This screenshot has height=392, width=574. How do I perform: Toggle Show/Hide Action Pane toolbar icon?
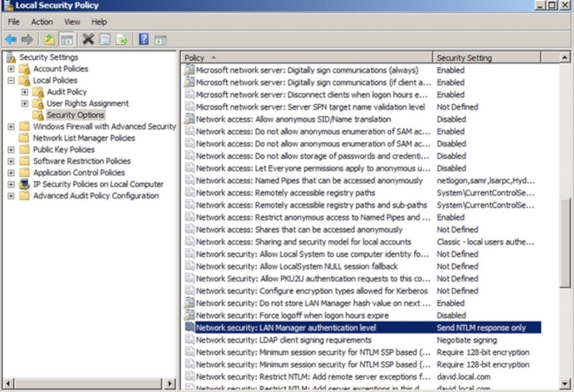click(x=161, y=39)
